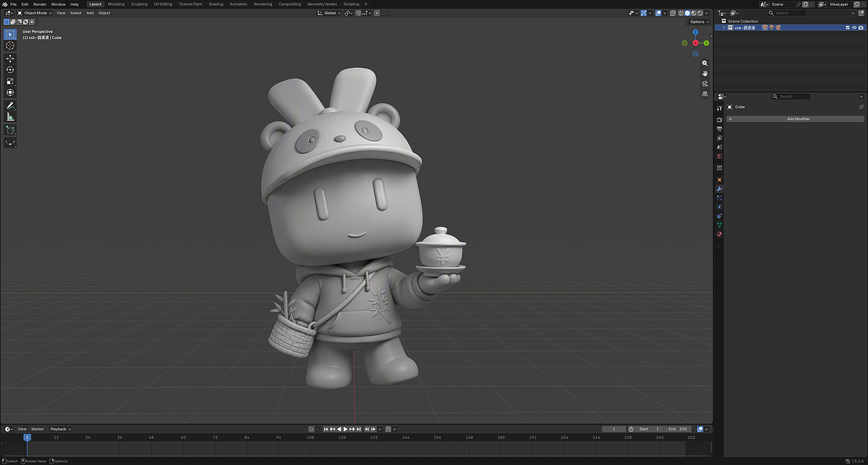Open properties editor options dropdown arrow
Screen dimensions: 868x465
[861, 96]
